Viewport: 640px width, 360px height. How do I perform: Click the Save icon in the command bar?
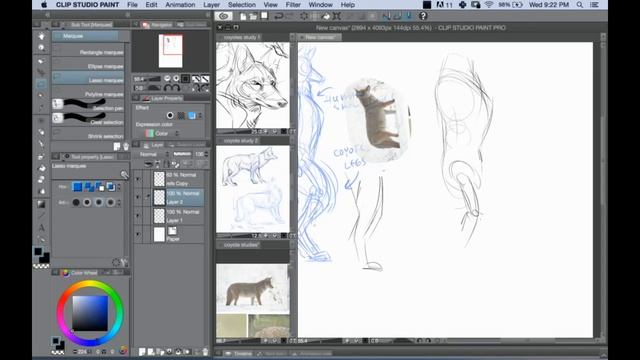[x=264, y=16]
